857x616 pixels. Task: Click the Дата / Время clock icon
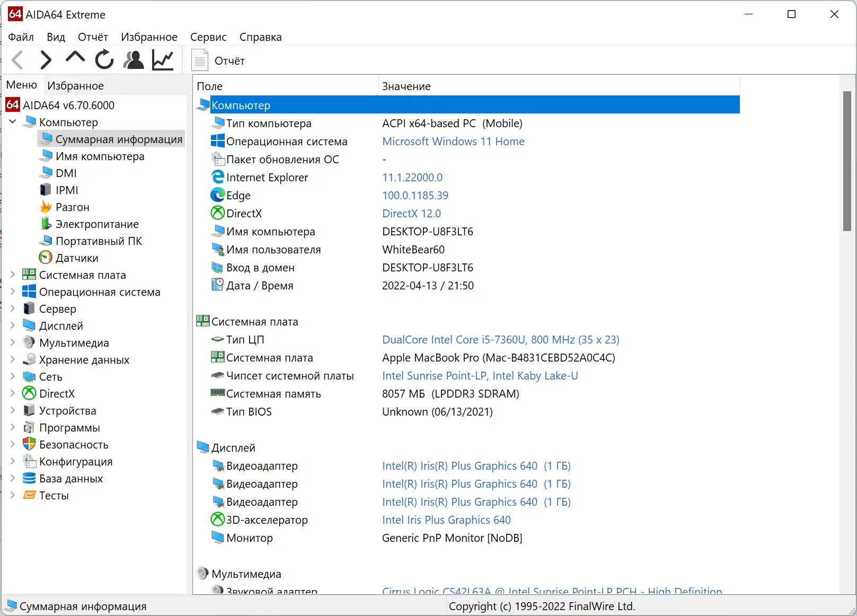[x=218, y=285]
